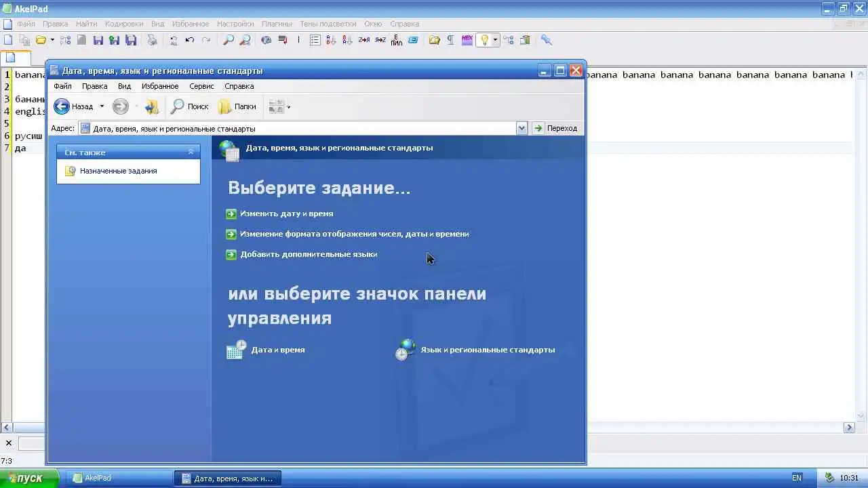This screenshot has height=488, width=868.
Task: Click the Поиск search button
Action: (x=189, y=106)
